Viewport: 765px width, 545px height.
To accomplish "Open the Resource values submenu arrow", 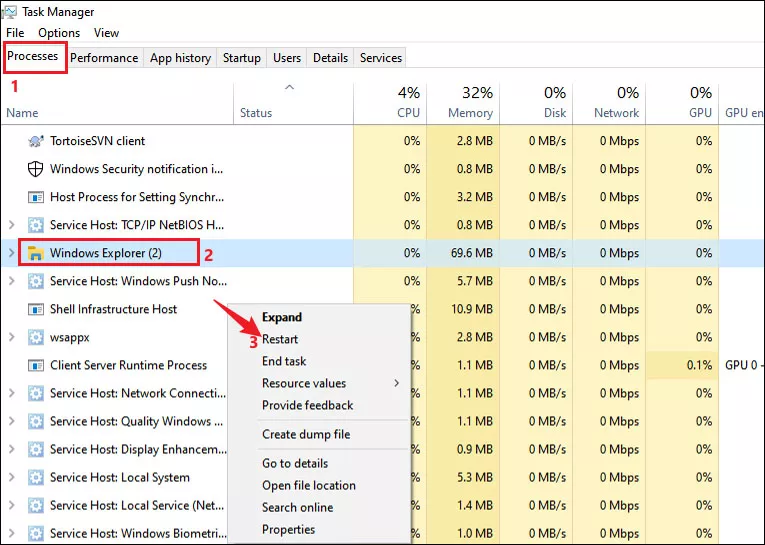I will pos(397,383).
